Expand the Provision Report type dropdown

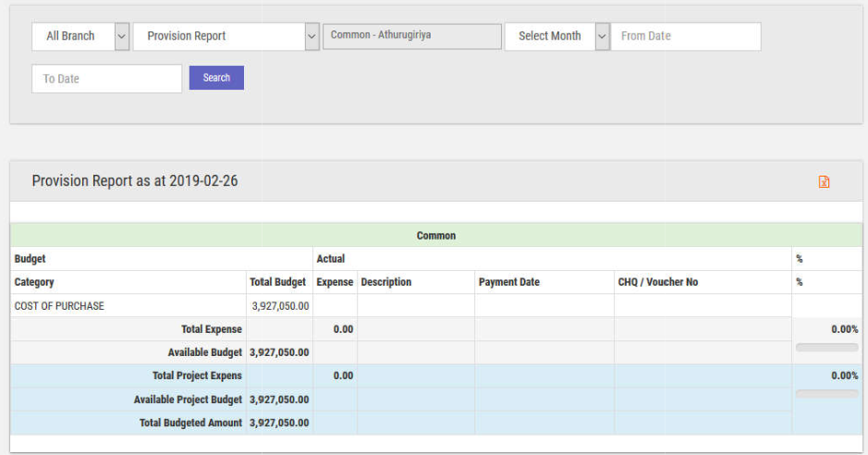pyautogui.click(x=226, y=36)
